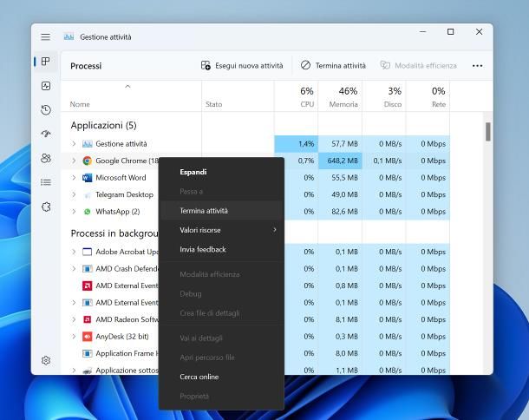Click the Microsoft Word app icon
Screen dimensions: 529x420
(87, 178)
